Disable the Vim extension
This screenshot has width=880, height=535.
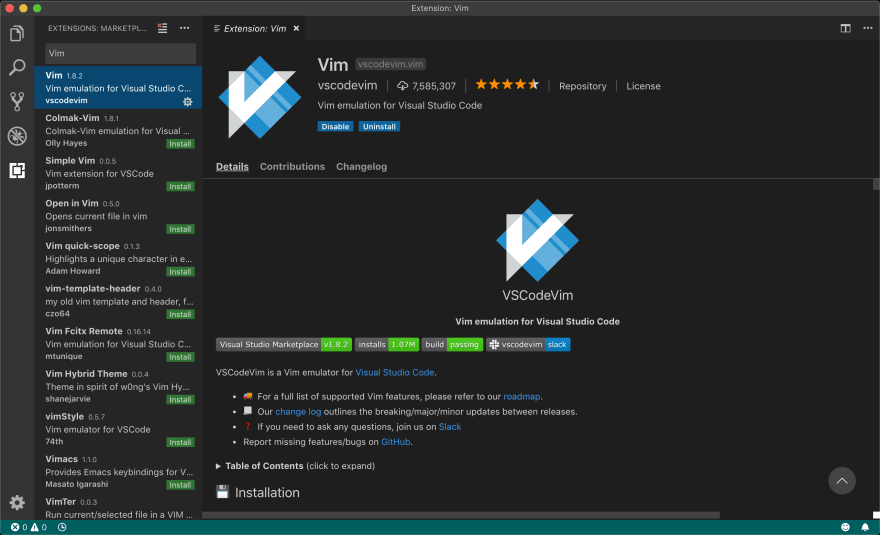[335, 126]
